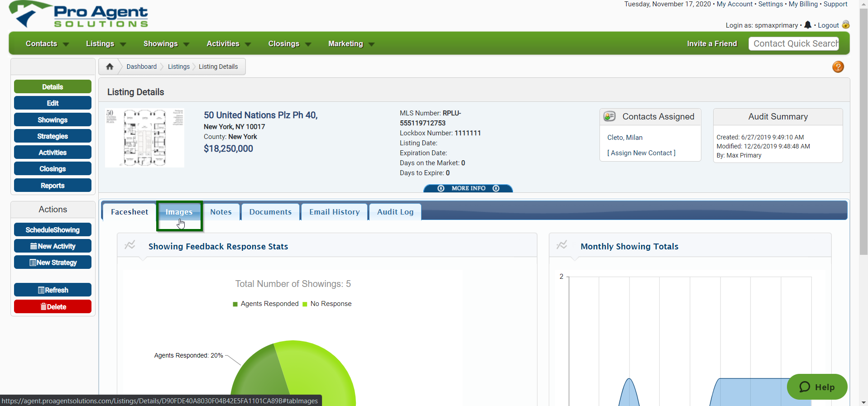
Task: Click the Listings breadcrumb link
Action: [x=179, y=67]
